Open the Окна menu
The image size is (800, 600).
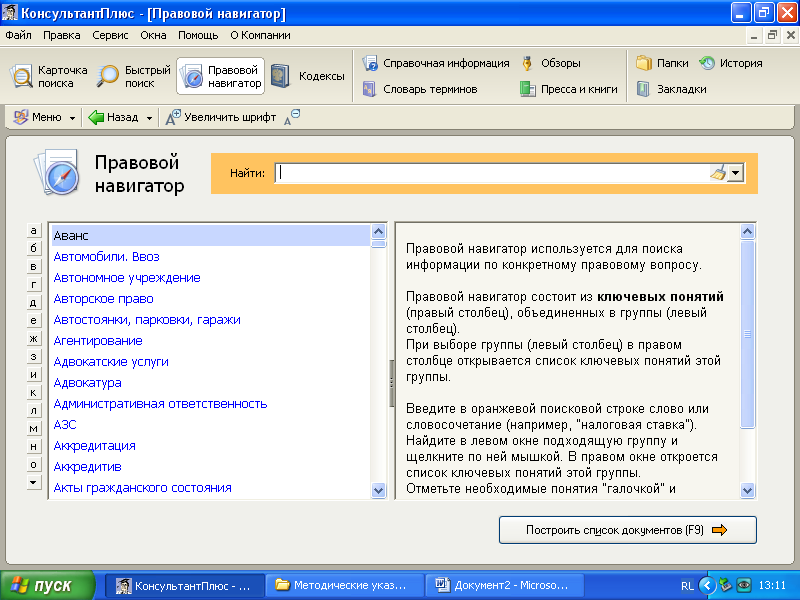point(154,35)
